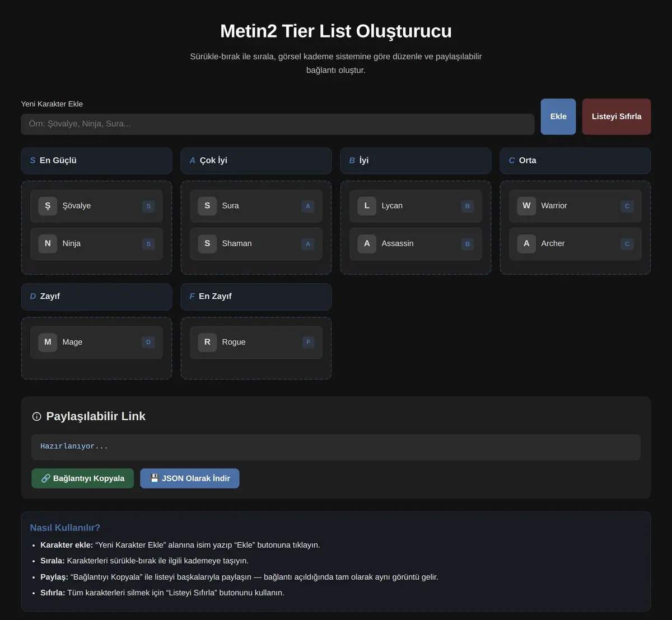Click the Ş avatar icon on Şövalye card

click(x=48, y=206)
